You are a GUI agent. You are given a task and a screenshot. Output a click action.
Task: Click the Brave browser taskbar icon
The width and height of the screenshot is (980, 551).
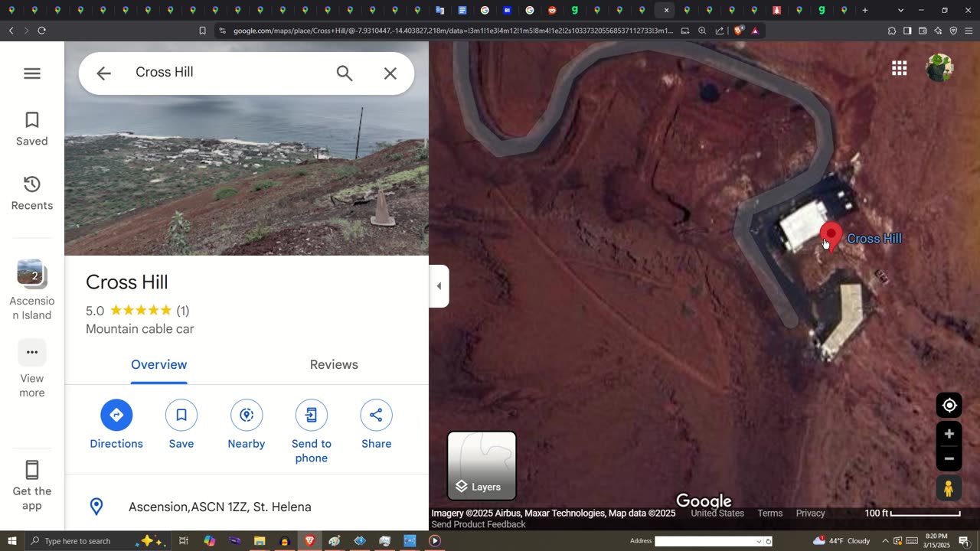pyautogui.click(x=309, y=541)
